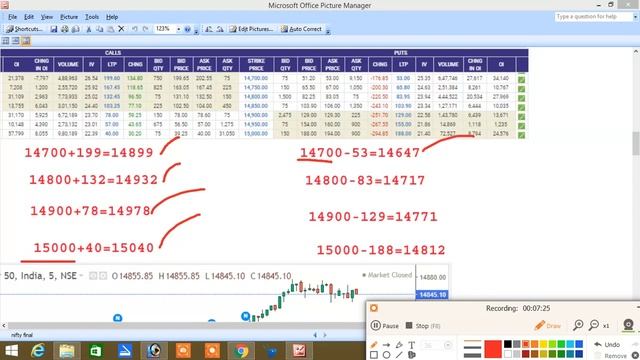Open the View menu
Image resolution: width=640 pixels, height=360 pixels.
[x=47, y=17]
